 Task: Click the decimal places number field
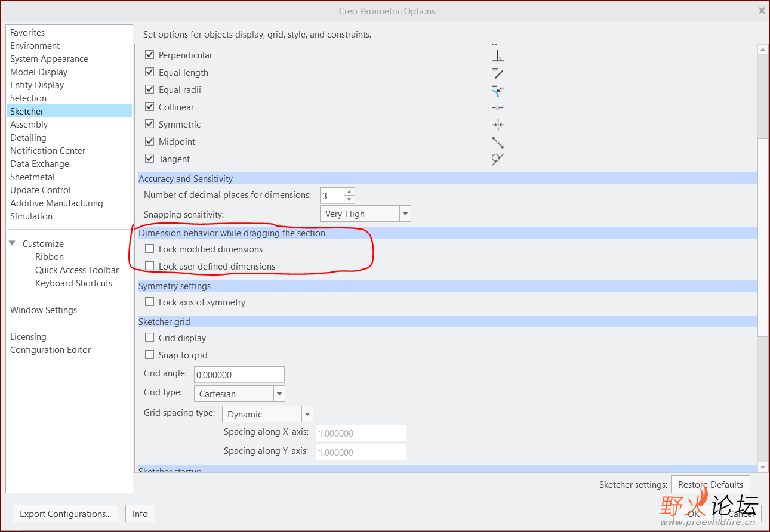tap(332, 196)
